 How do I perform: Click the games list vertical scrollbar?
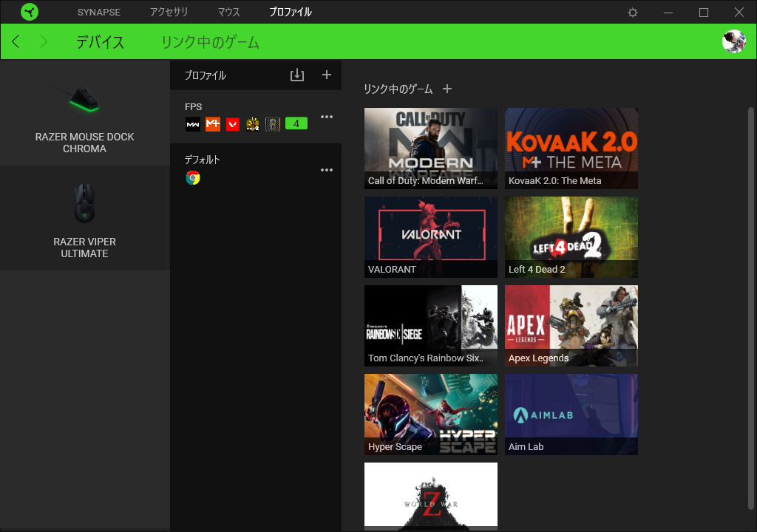coord(751,308)
